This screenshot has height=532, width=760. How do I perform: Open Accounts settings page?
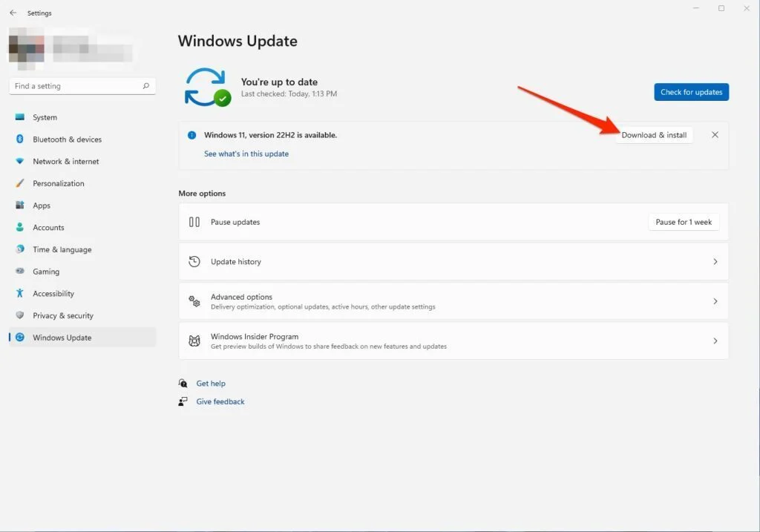[x=82, y=227]
